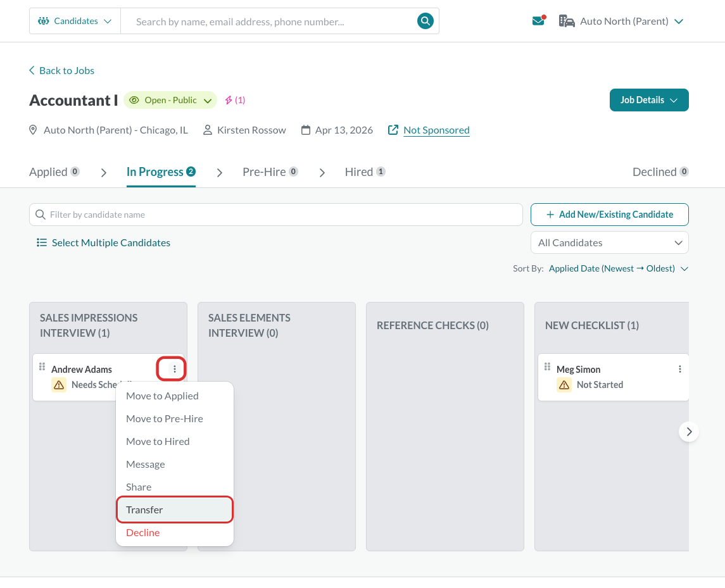Expand the Job Details dropdown button
The width and height of the screenshot is (725, 588).
649,100
